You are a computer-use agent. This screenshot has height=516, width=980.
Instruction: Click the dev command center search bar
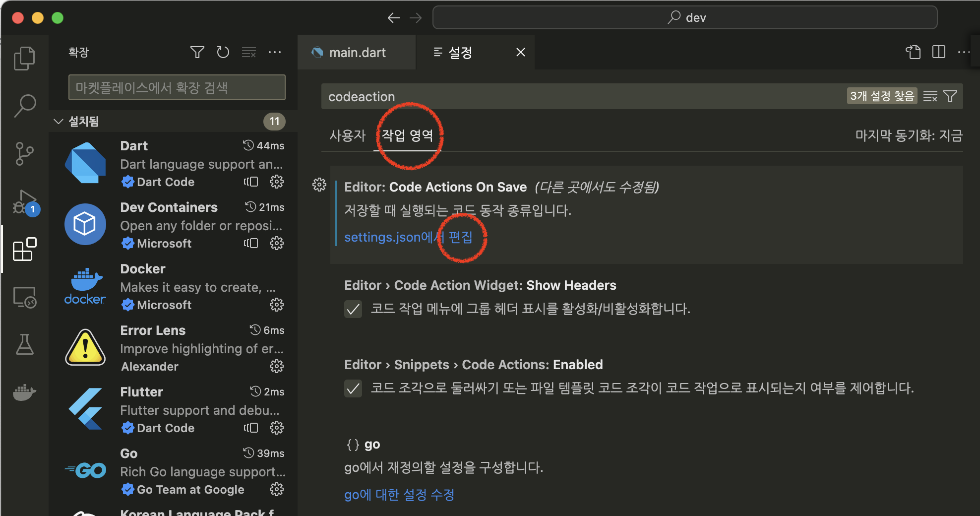685,18
